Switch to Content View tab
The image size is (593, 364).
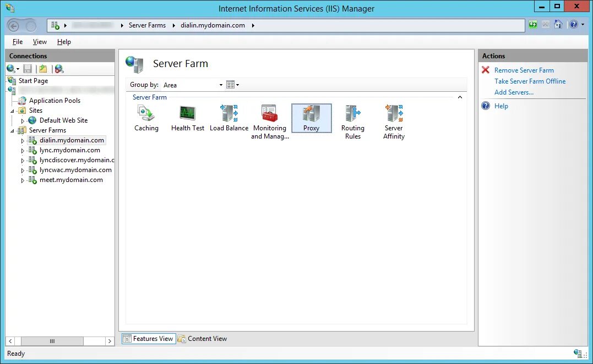coord(202,338)
